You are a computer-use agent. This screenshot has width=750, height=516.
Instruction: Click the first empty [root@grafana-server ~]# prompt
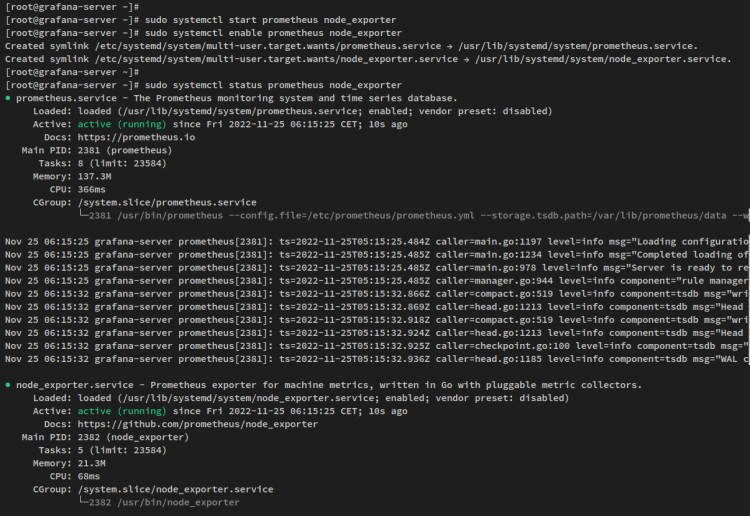coord(72,7)
